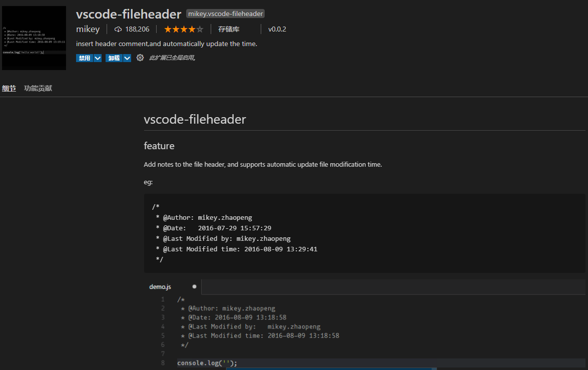Click the vscode-fileheader extension thumbnail
The width and height of the screenshot is (588, 370).
pos(34,38)
